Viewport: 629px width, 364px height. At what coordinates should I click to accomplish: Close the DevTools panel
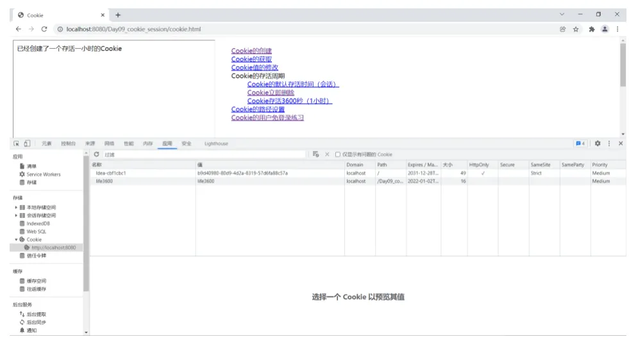[x=621, y=144]
